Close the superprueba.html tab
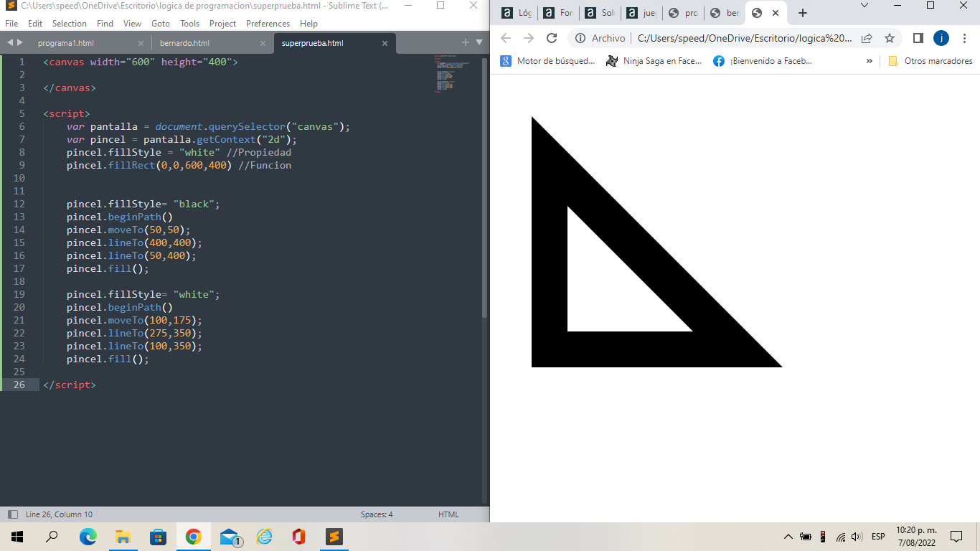Viewport: 980px width, 551px height. [385, 43]
